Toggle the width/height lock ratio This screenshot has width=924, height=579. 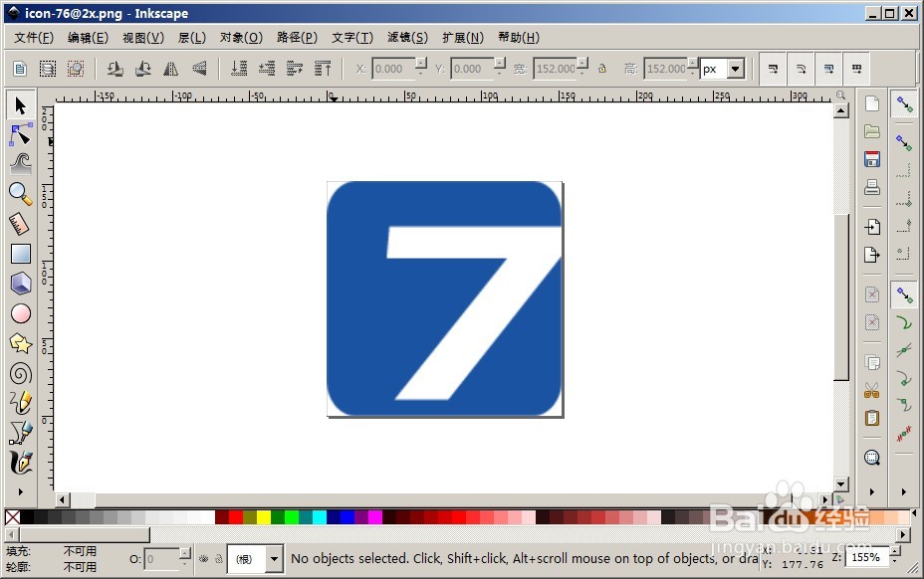point(602,69)
